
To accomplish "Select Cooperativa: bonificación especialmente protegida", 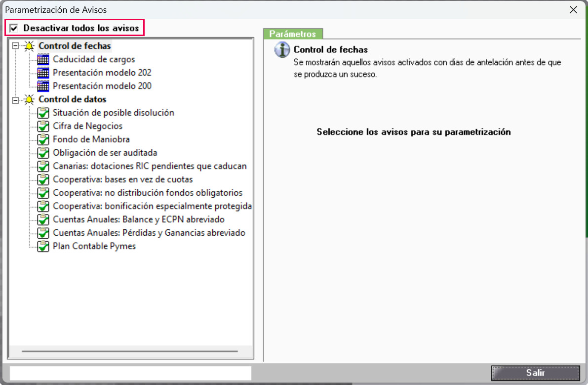I will pyautogui.click(x=152, y=206).
